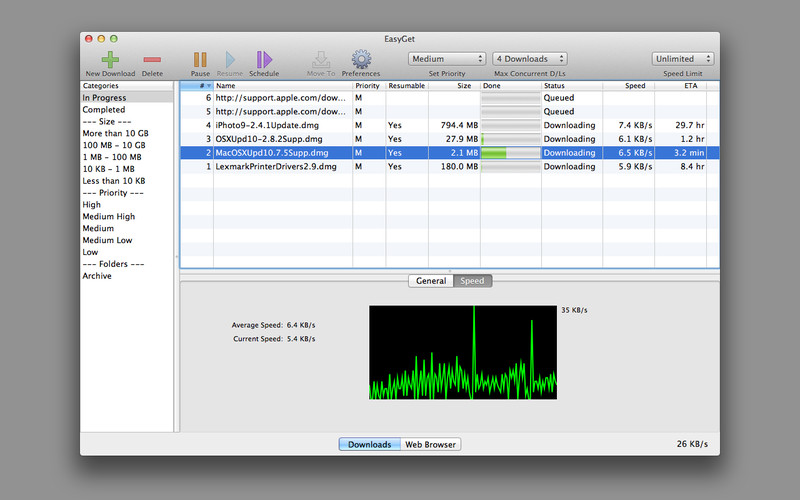Click progress bar of MacOSXUpd10.7.5Supp.dmg

(x=510, y=153)
